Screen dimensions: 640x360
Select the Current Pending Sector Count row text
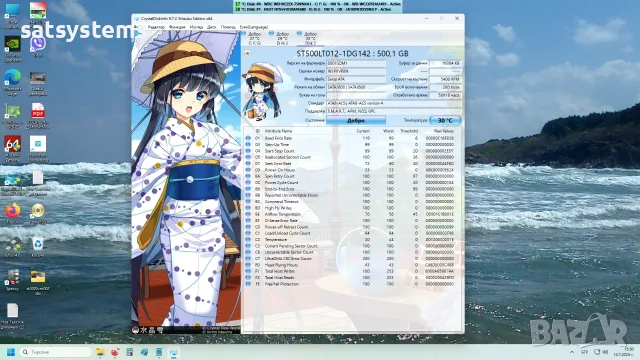(x=291, y=246)
